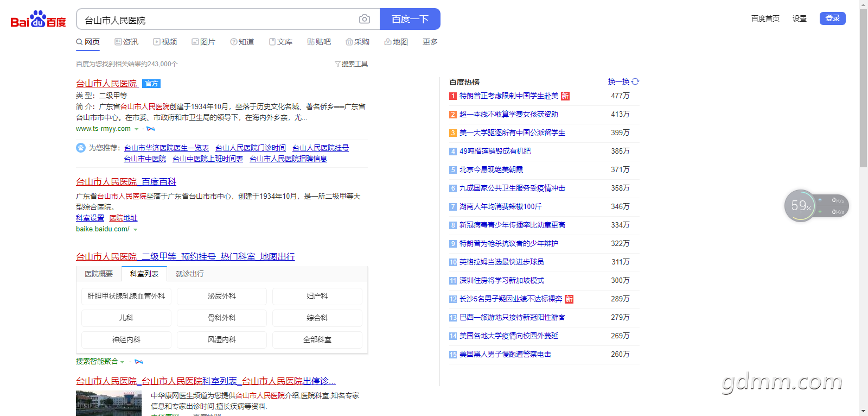868x416 pixels.
Task: Click the refresh icon beside 换一换
Action: click(635, 81)
